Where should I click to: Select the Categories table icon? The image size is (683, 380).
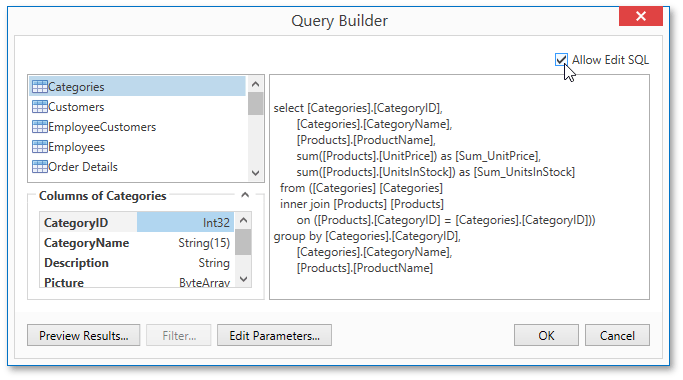40,87
